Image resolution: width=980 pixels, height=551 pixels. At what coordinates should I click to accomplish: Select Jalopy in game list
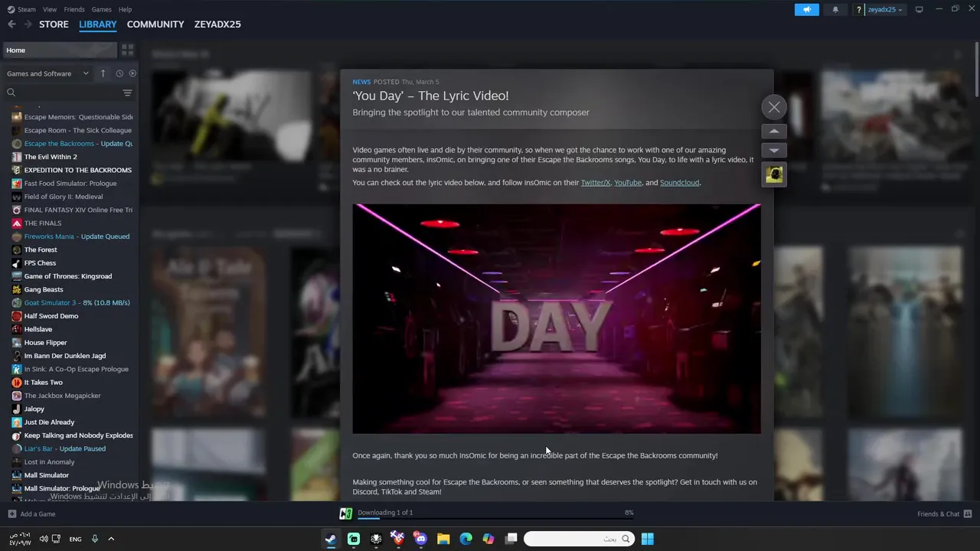pyautogui.click(x=34, y=409)
